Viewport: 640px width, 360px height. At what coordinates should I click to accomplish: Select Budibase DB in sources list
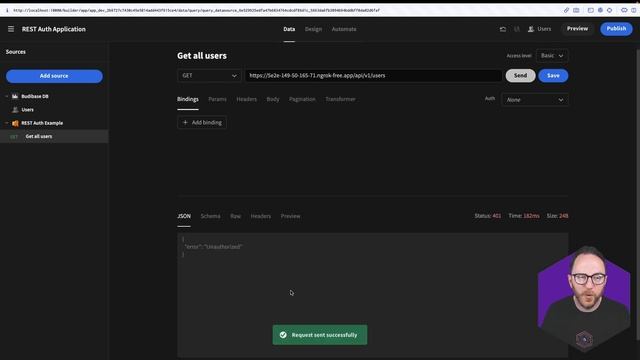click(x=54, y=96)
